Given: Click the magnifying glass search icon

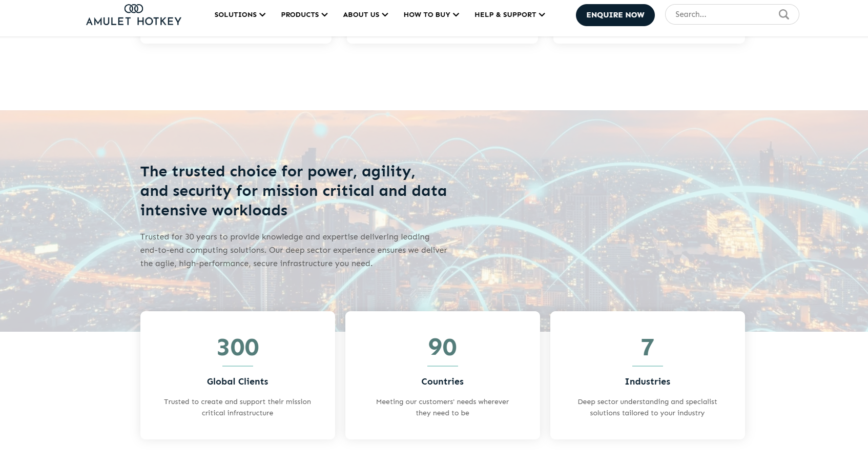Looking at the screenshot, I should (783, 14).
